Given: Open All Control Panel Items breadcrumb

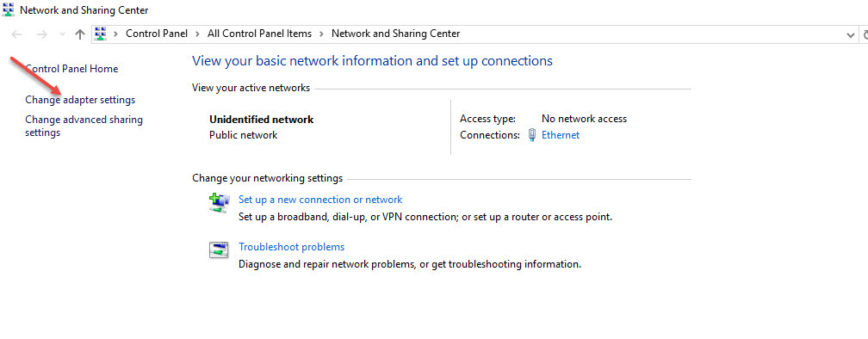Looking at the screenshot, I should 260,34.
